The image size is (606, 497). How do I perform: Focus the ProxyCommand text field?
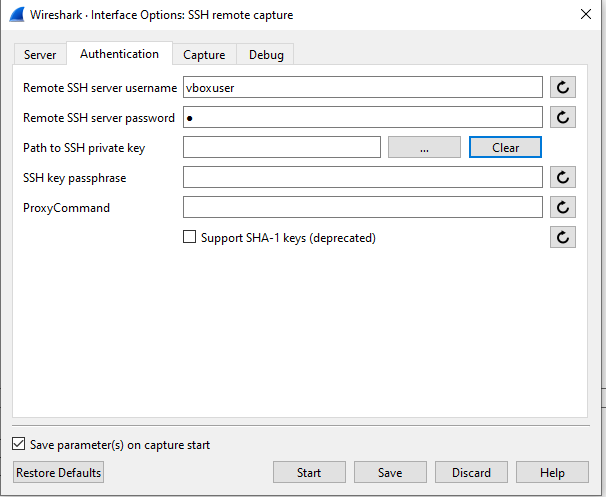point(362,207)
